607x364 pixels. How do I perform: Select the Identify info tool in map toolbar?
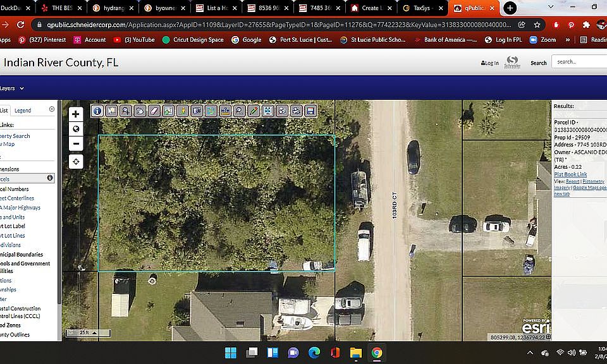point(97,111)
